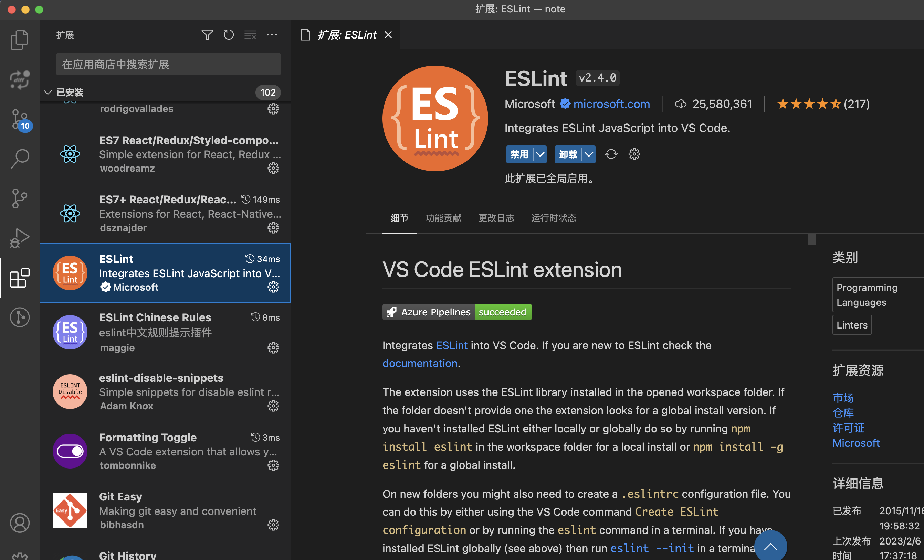Open manage gear for ESLint Chinese Rules
This screenshot has height=560, width=924.
pyautogui.click(x=273, y=348)
